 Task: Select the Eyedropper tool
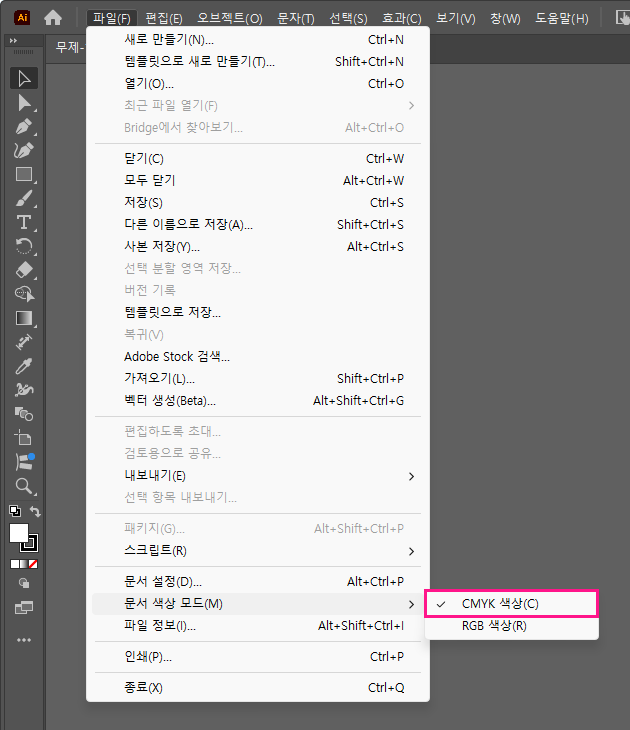[24, 366]
